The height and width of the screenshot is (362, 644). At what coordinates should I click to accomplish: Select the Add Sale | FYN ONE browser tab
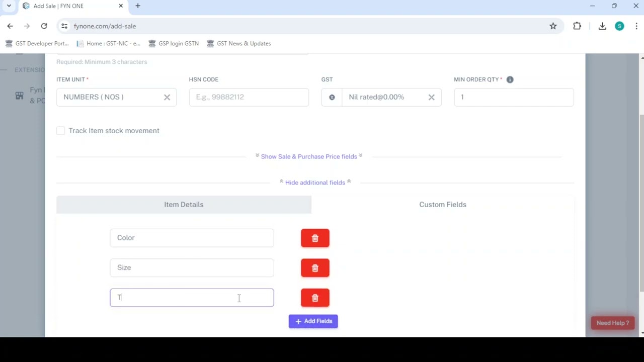73,6
